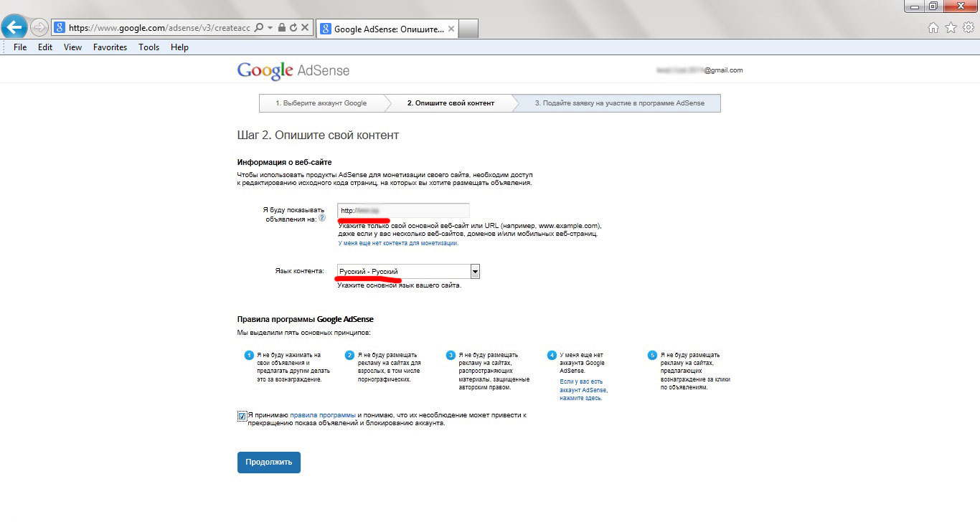Click the gmail.com account address in the header
Image resolution: width=980 pixels, height=522 pixels.
coord(699,70)
